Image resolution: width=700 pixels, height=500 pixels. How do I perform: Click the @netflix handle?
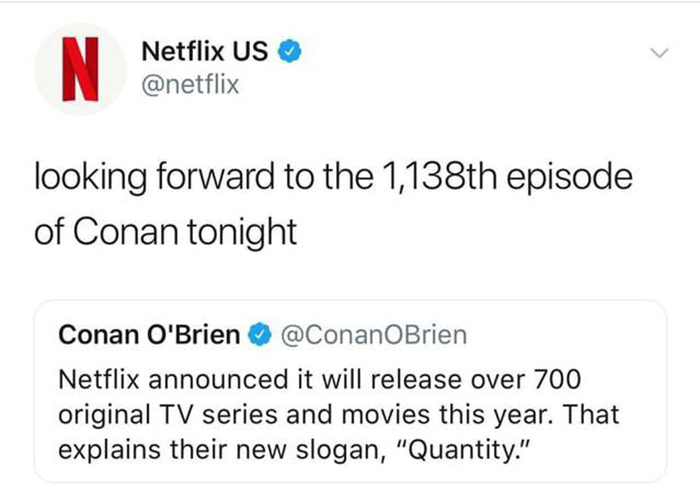[191, 85]
